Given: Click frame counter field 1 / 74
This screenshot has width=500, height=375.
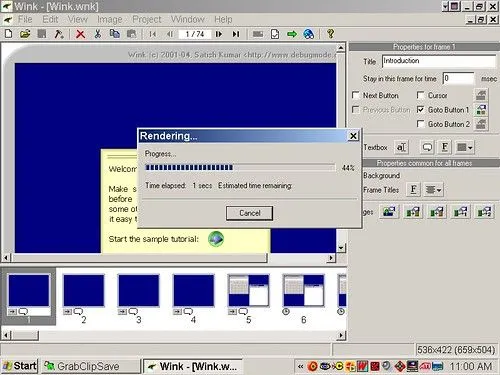Looking at the screenshot, I should click(x=195, y=34).
